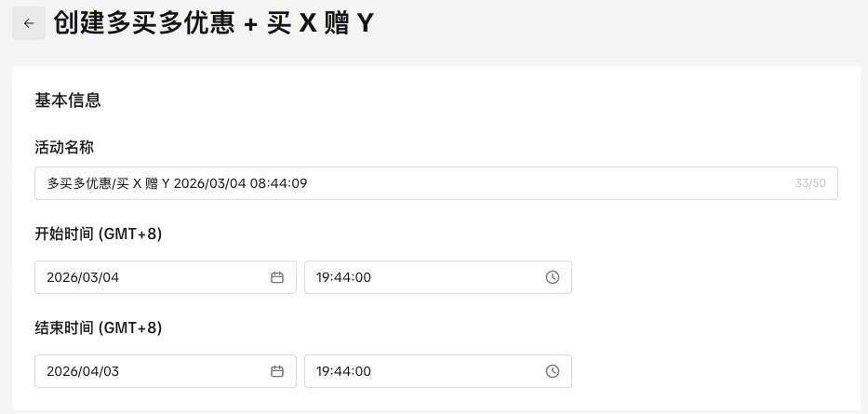The image size is (868, 414).
Task: Click the 开始时间 (GMT+8) label
Action: coord(99,234)
